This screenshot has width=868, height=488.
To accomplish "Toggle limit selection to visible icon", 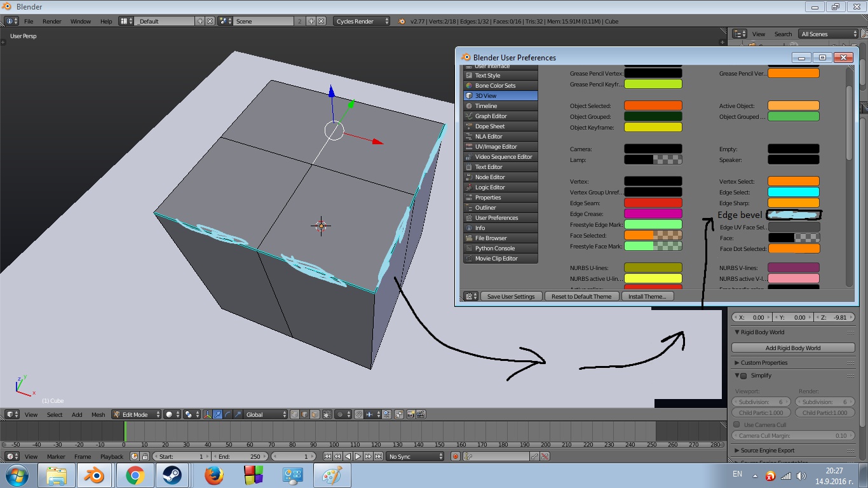I will point(327,414).
